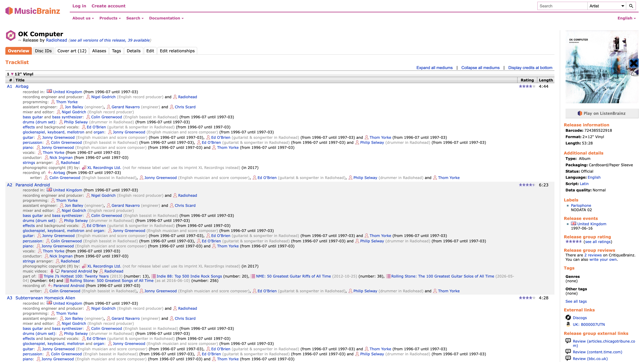
Task: Click the UK flag in Subterranean Homesick Alien recorded in
Action: [x=49, y=303]
